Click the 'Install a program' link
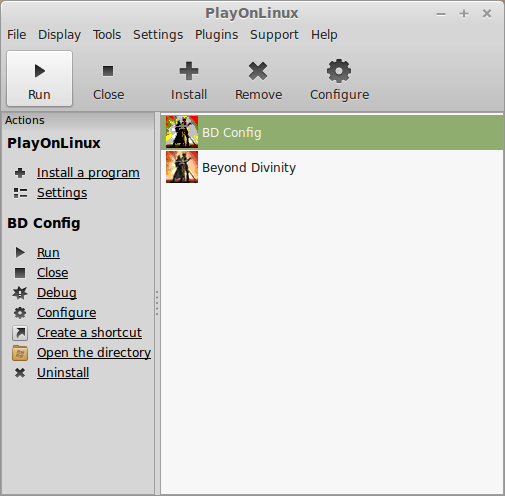This screenshot has height=496, width=505. coord(88,173)
